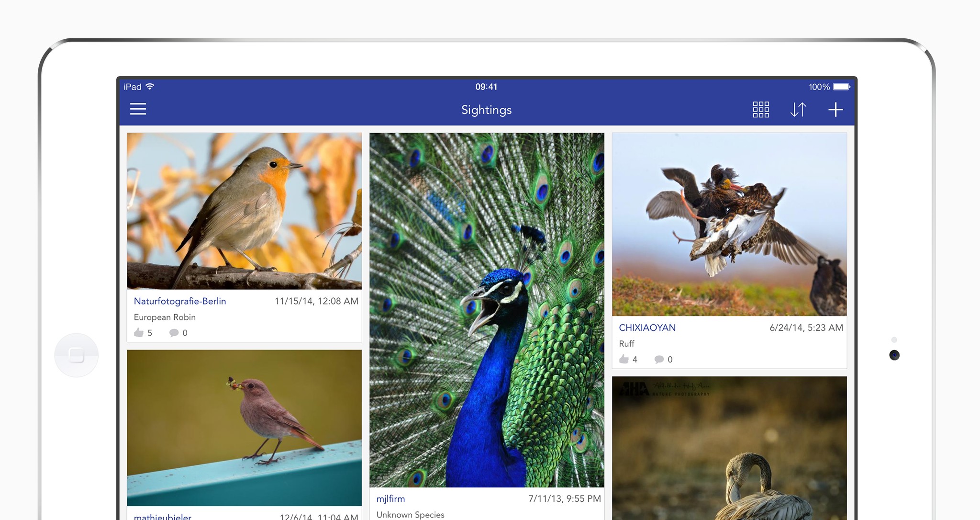The width and height of the screenshot is (980, 520).
Task: Open CHIXIAOYAN user profile
Action: click(647, 328)
